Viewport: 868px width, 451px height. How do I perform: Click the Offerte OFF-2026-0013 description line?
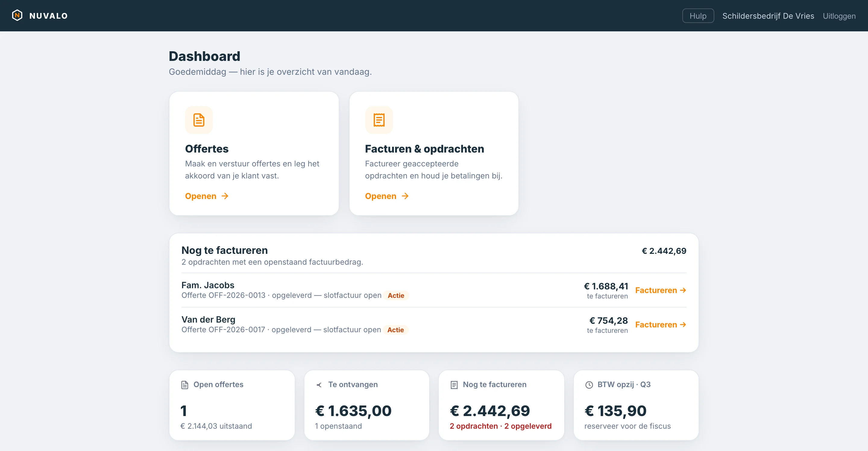click(281, 295)
